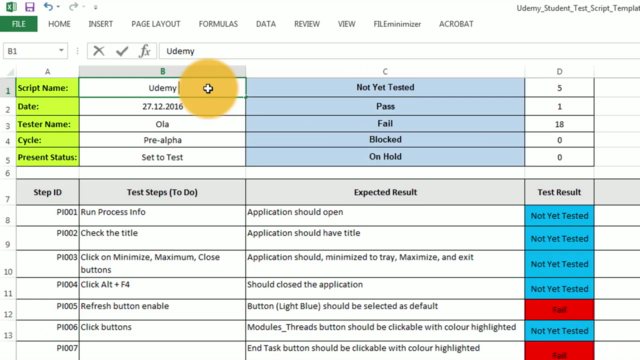640x360 pixels.
Task: Switch to the VIEW tab
Action: (347, 24)
